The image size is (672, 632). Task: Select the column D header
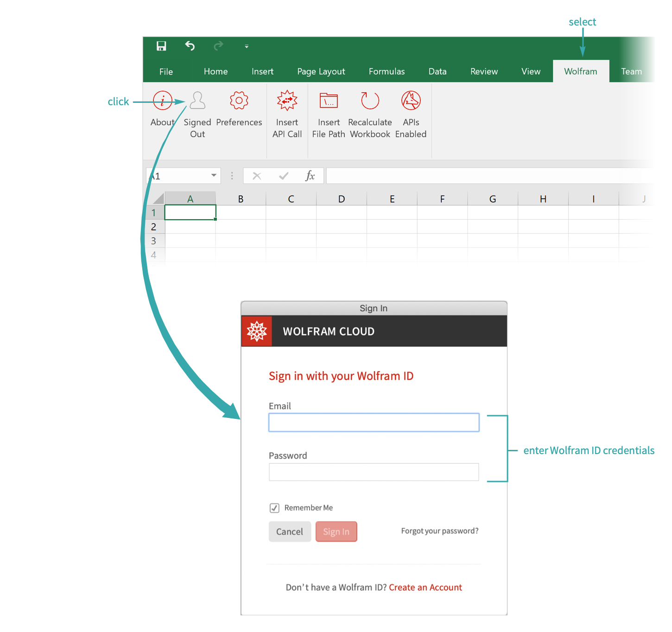pyautogui.click(x=342, y=199)
